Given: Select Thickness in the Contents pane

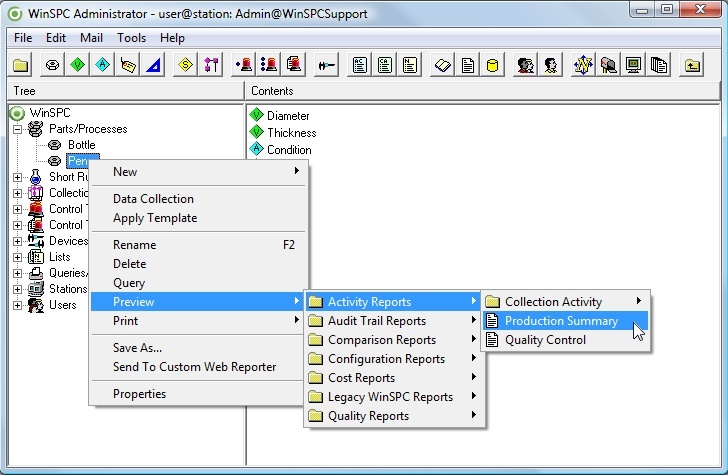Looking at the screenshot, I should pyautogui.click(x=283, y=133).
